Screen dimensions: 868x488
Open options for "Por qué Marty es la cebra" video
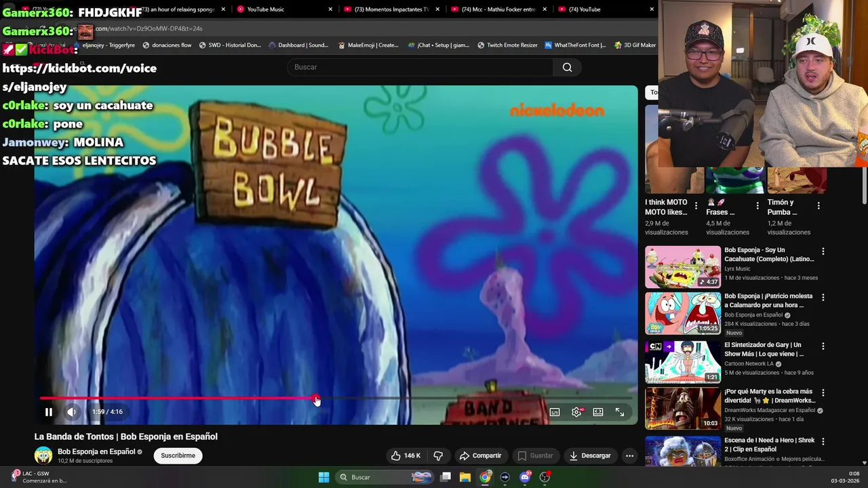point(823,392)
